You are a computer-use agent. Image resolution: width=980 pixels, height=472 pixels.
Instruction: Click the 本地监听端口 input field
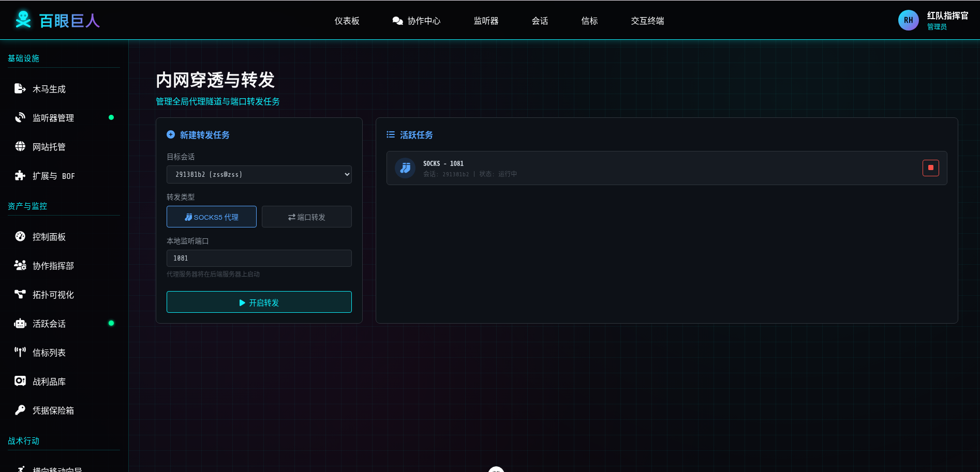259,258
